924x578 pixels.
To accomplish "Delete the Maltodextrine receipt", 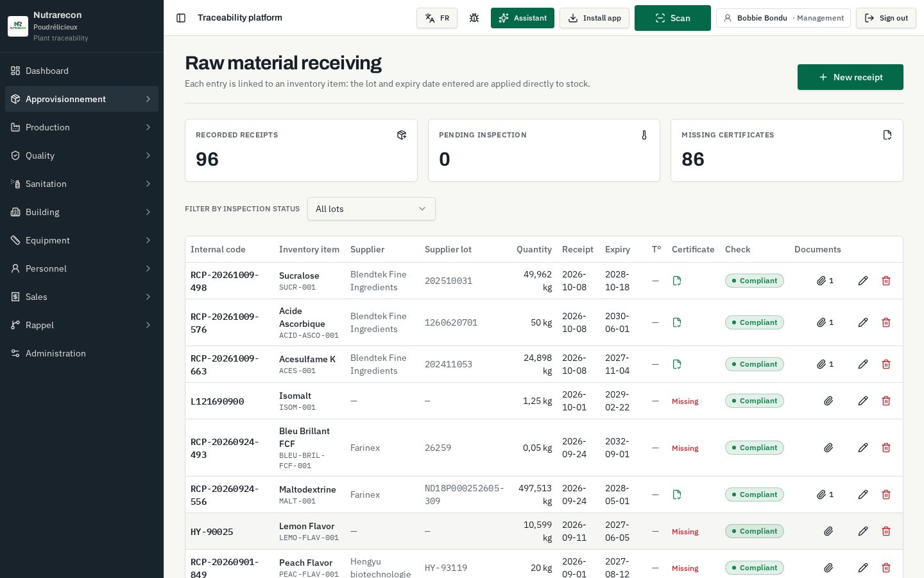I will pyautogui.click(x=886, y=495).
